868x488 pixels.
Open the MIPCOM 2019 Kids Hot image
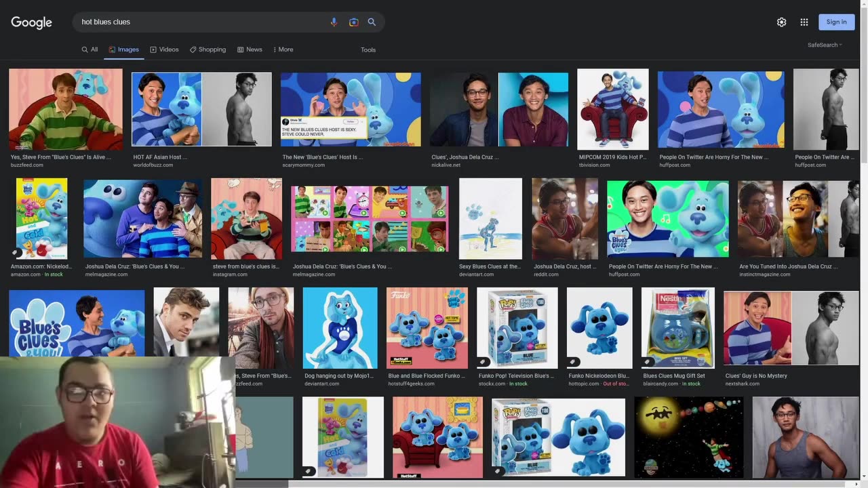[x=613, y=109]
